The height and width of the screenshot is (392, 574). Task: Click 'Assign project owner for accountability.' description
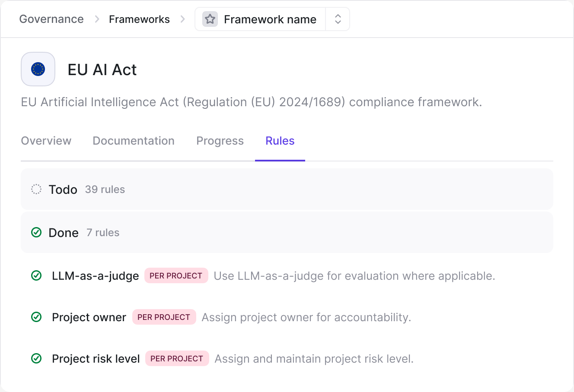click(x=306, y=317)
